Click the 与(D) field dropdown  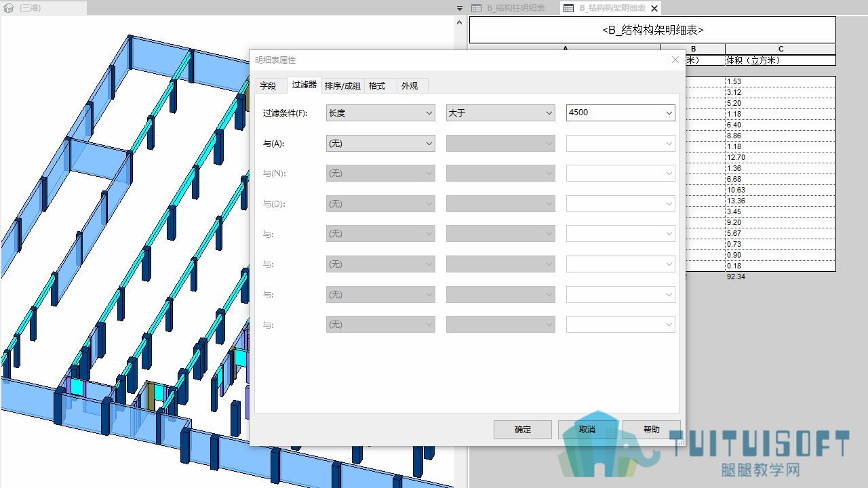380,203
